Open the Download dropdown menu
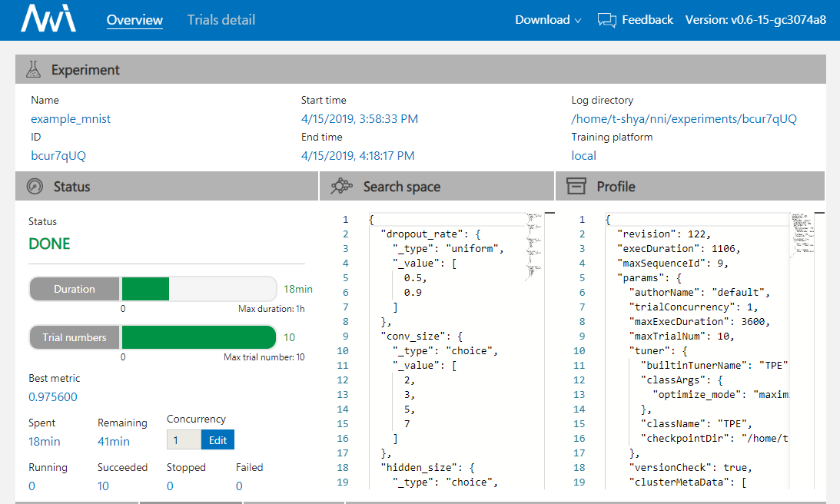840x504 pixels. tap(548, 20)
